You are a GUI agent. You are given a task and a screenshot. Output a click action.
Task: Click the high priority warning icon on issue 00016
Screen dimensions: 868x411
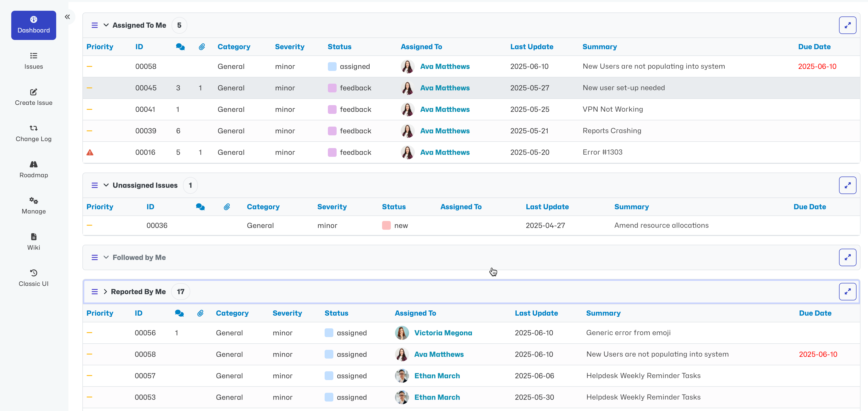90,153
